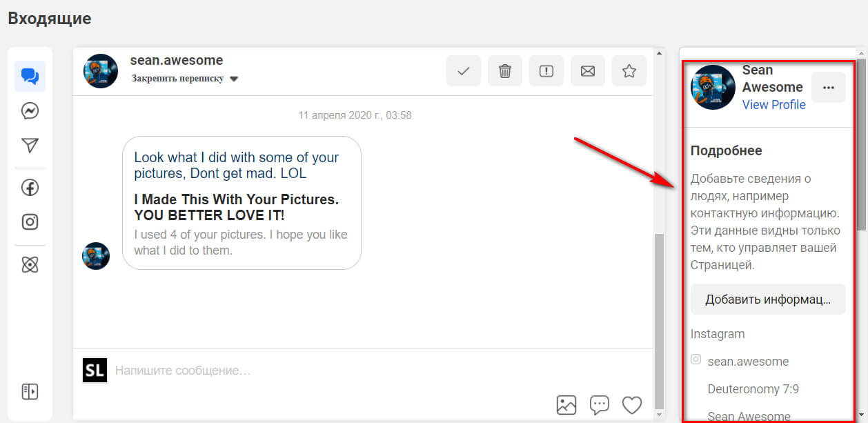Image resolution: width=868 pixels, height=423 pixels.
Task: Click the Входящие page title
Action: point(50,19)
